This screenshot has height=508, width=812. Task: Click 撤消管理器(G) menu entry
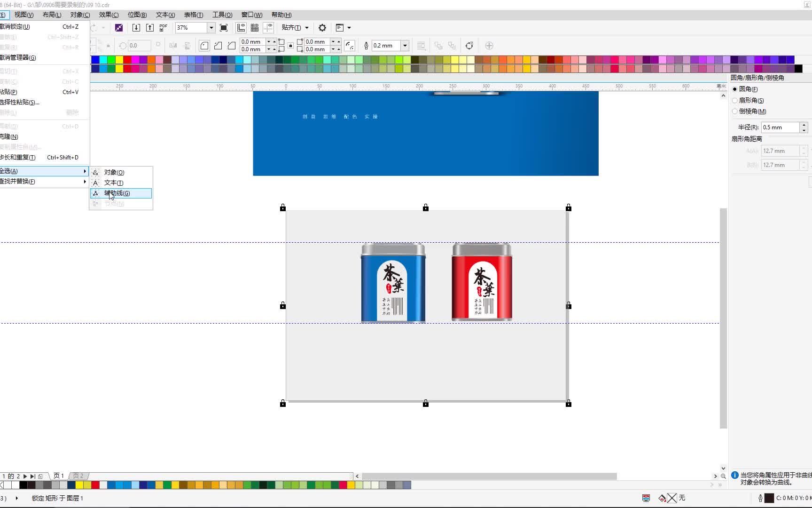[x=44, y=57]
